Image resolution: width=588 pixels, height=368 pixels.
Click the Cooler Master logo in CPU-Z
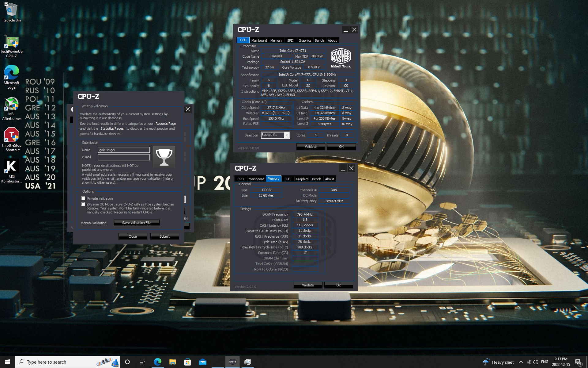pyautogui.click(x=341, y=58)
